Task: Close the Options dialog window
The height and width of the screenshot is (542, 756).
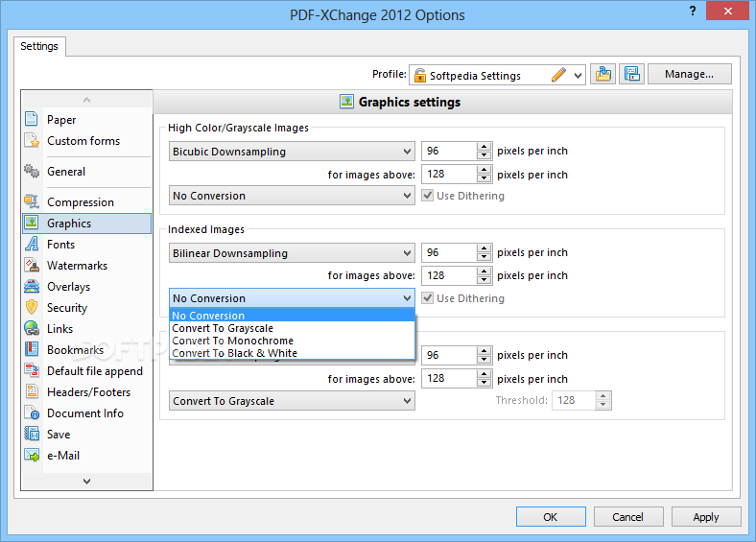Action: (727, 11)
